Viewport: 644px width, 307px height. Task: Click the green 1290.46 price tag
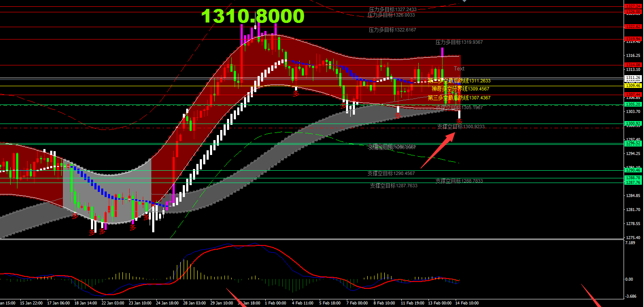(633, 170)
